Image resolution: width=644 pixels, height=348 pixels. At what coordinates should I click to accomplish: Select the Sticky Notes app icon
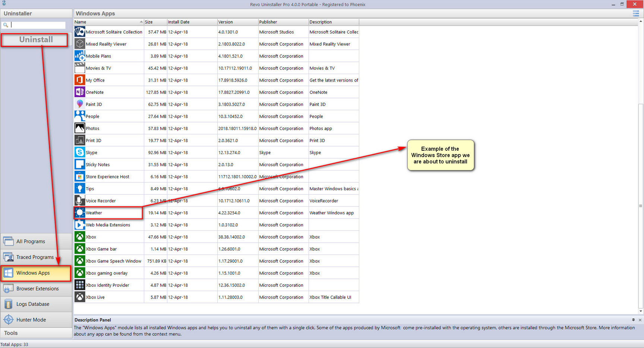click(x=80, y=165)
